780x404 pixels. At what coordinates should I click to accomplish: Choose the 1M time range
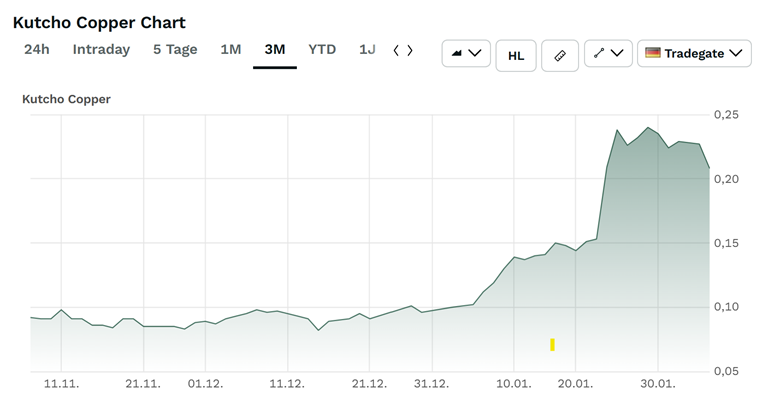click(231, 49)
